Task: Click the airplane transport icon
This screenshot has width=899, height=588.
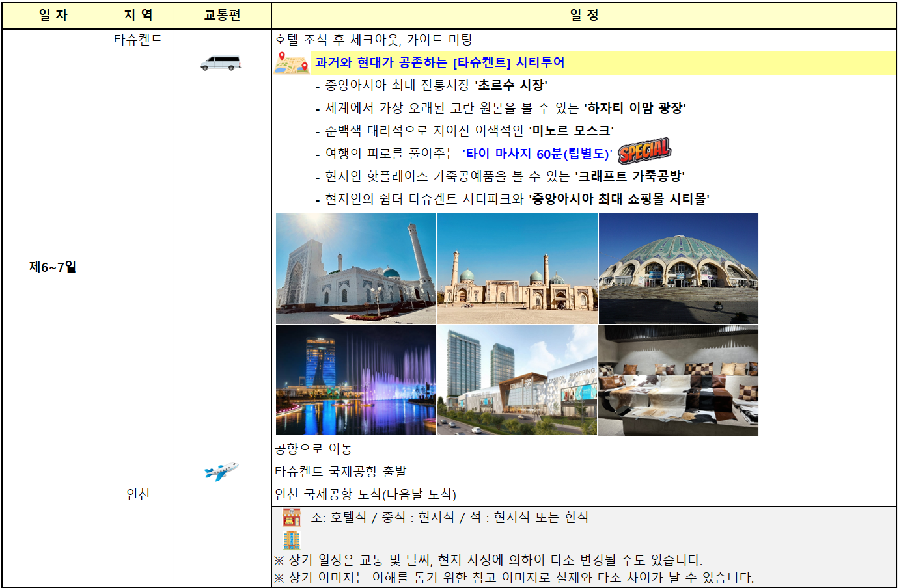Action: pyautogui.click(x=221, y=472)
